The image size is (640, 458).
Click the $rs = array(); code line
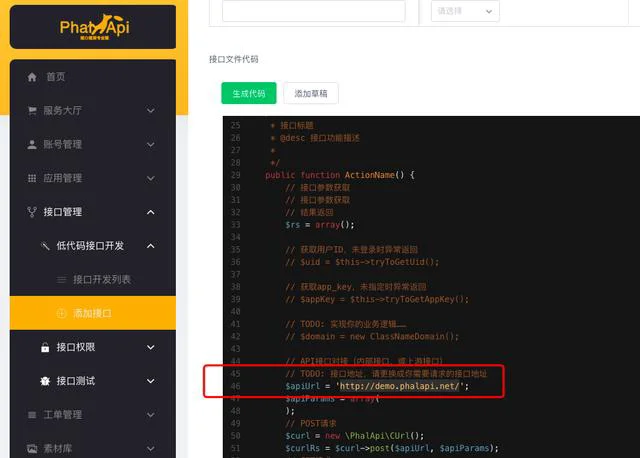[320, 225]
